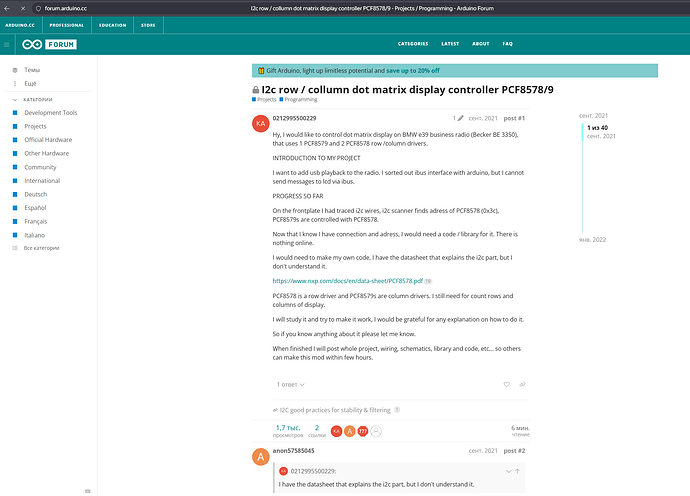Collapse the Категории sidebar section
The image size is (690, 496).
pos(15,100)
